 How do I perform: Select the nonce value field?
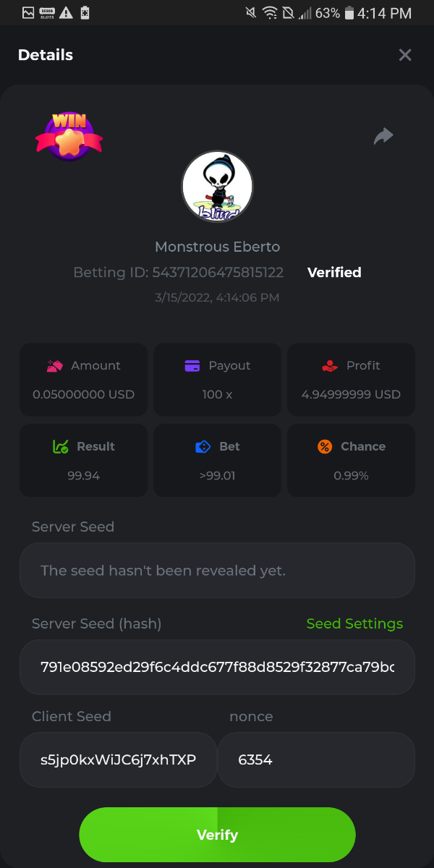pos(316,759)
